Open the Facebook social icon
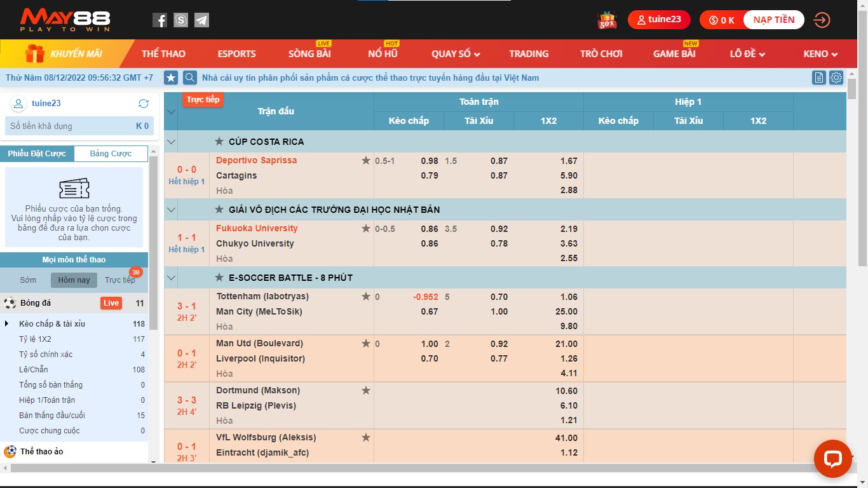 coord(159,20)
